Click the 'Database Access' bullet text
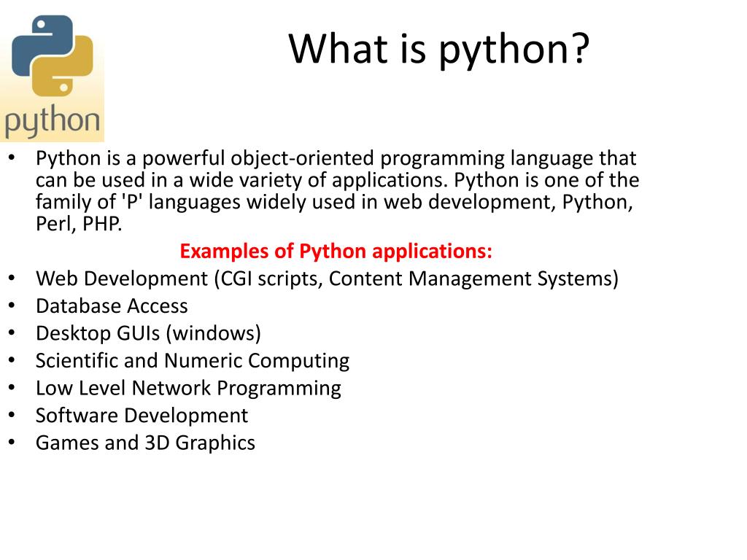This screenshot has height=560, width=747. click(112, 306)
